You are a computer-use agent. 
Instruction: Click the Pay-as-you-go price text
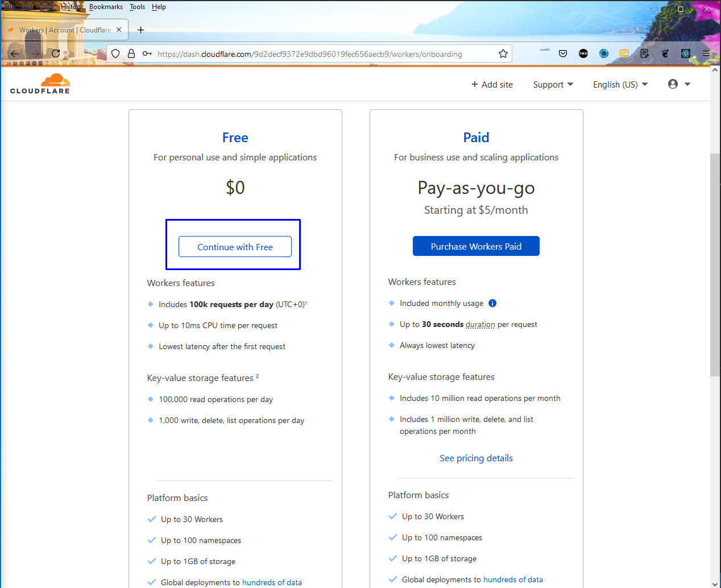[476, 188]
